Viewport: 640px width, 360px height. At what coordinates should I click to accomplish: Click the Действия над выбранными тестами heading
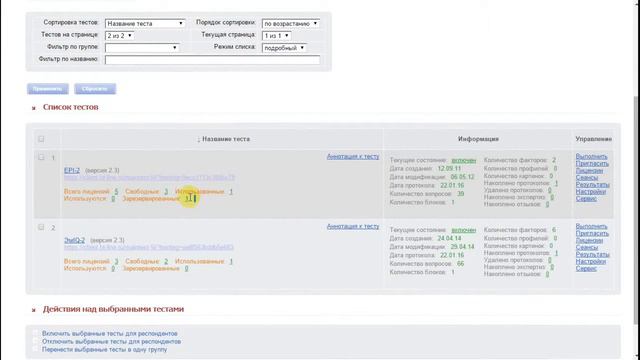113,309
